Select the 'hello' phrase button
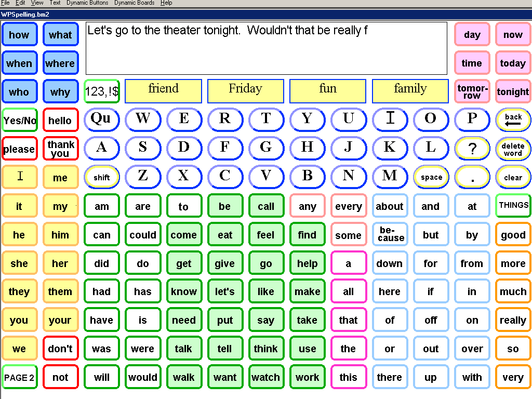Screen dimensions: 532x399 point(60,120)
